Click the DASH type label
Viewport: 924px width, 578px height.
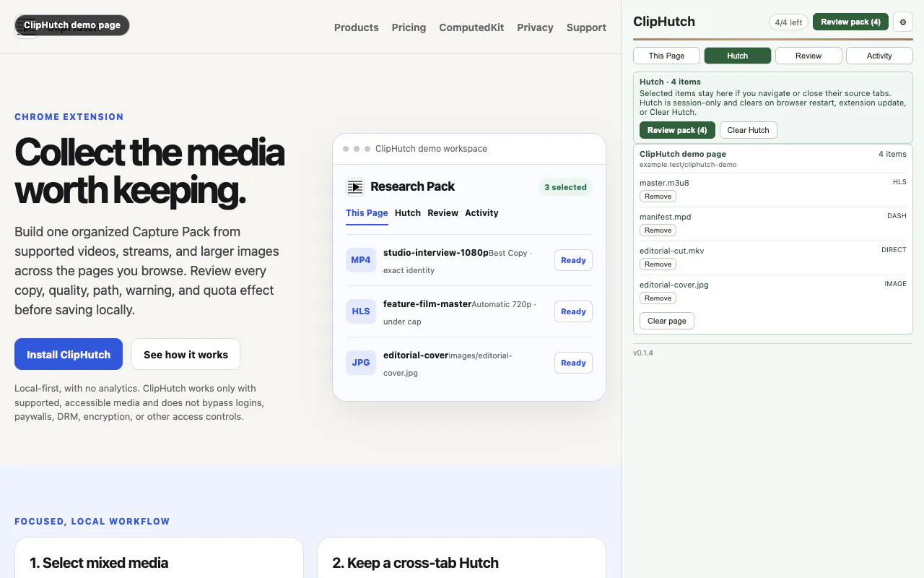tap(897, 216)
